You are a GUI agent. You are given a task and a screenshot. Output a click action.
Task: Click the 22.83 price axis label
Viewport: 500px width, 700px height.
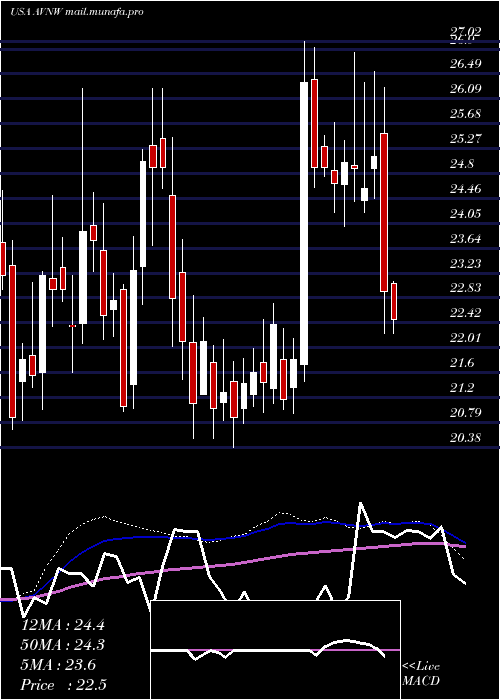465,288
